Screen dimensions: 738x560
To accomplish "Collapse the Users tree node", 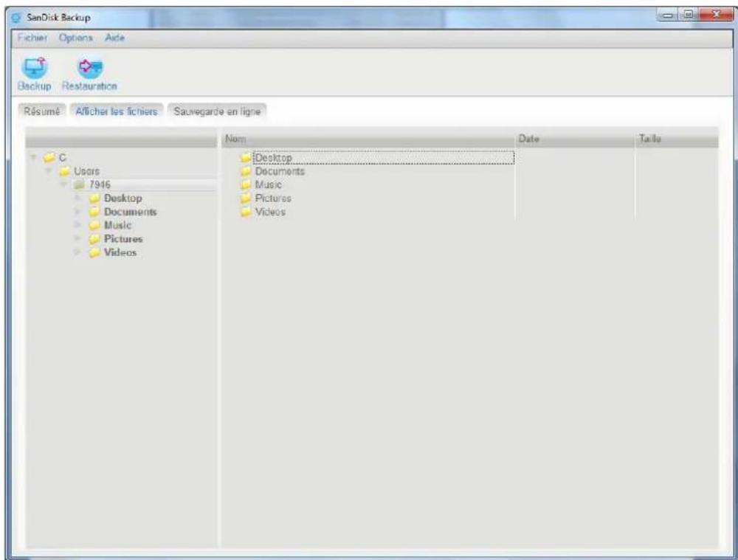I will click(x=48, y=171).
